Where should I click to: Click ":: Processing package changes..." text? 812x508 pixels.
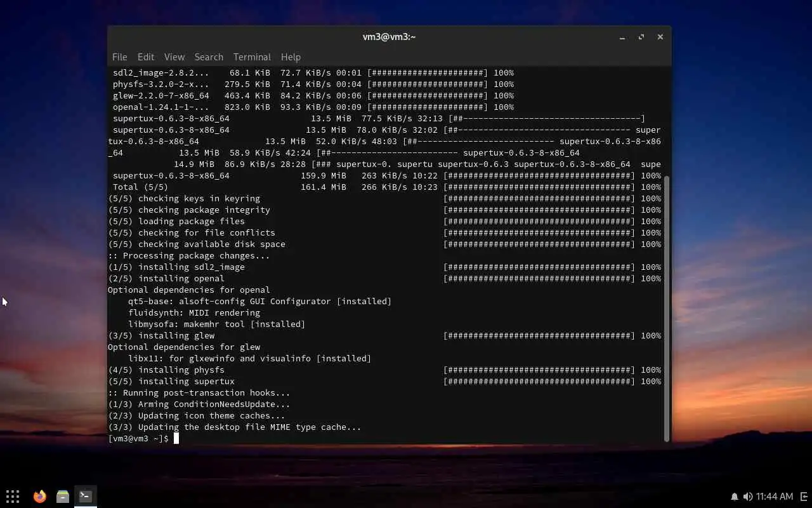point(189,256)
